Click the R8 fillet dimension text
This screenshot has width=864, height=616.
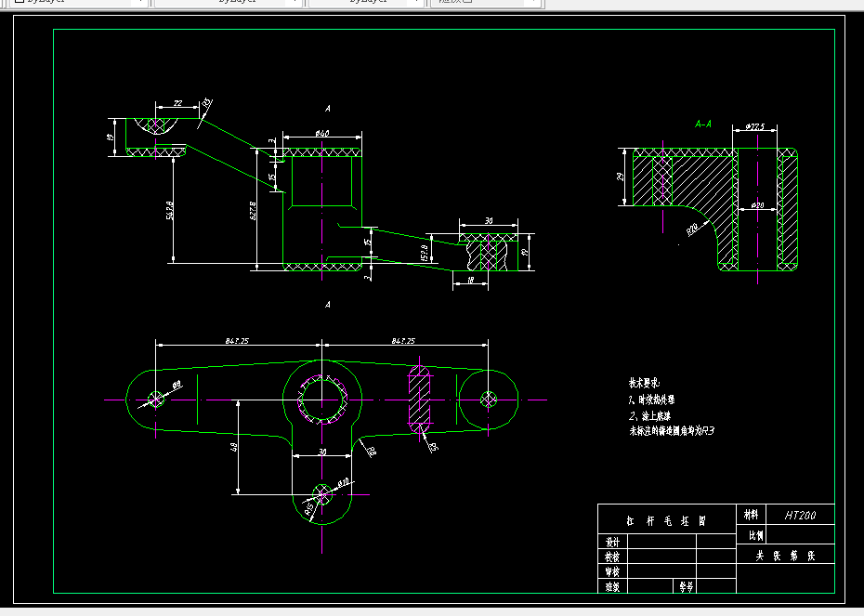371,452
